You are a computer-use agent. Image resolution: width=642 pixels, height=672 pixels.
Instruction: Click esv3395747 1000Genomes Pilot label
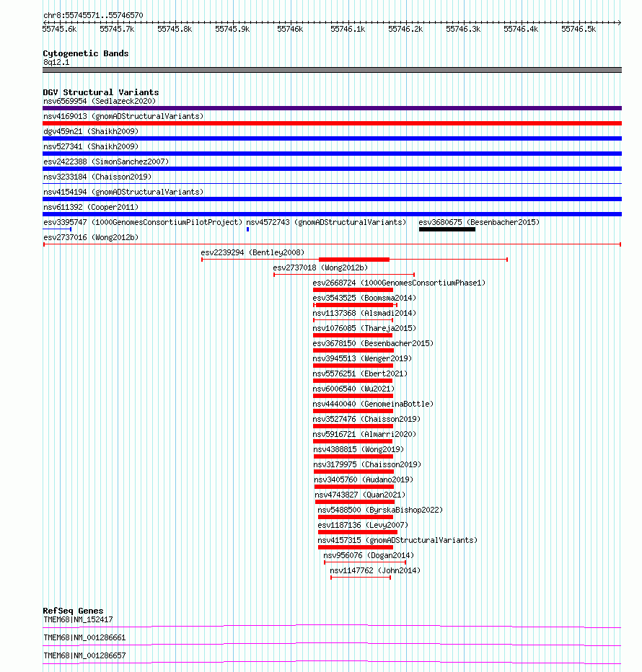pos(143,222)
